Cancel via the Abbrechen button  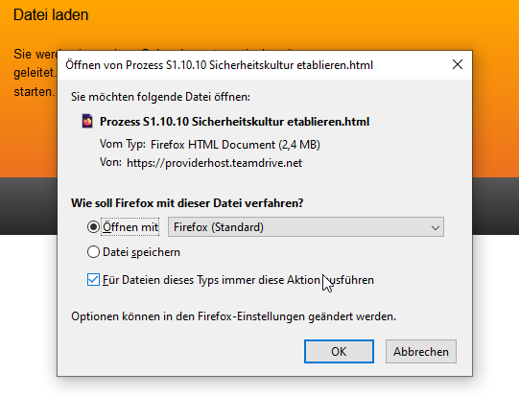[x=421, y=352]
